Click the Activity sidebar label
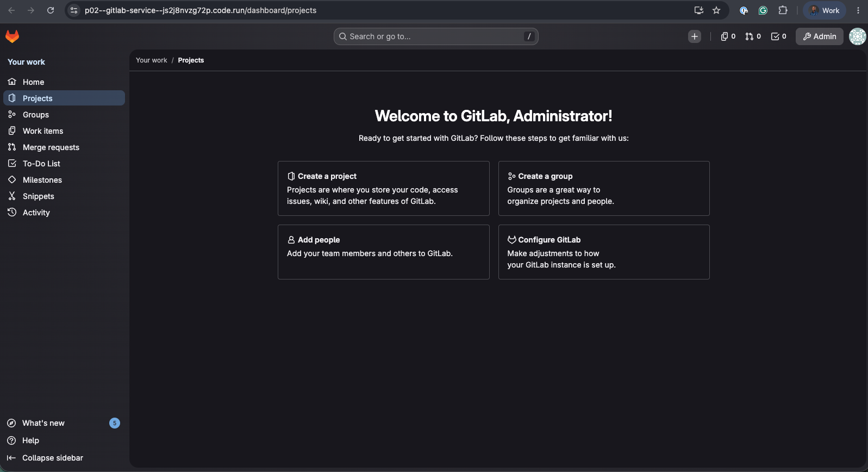868x472 pixels. (36, 213)
